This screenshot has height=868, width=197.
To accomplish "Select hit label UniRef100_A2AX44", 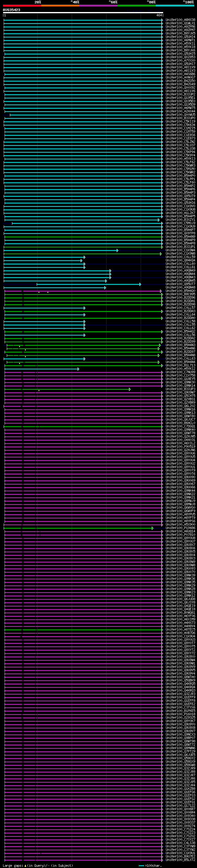I will [180, 111].
